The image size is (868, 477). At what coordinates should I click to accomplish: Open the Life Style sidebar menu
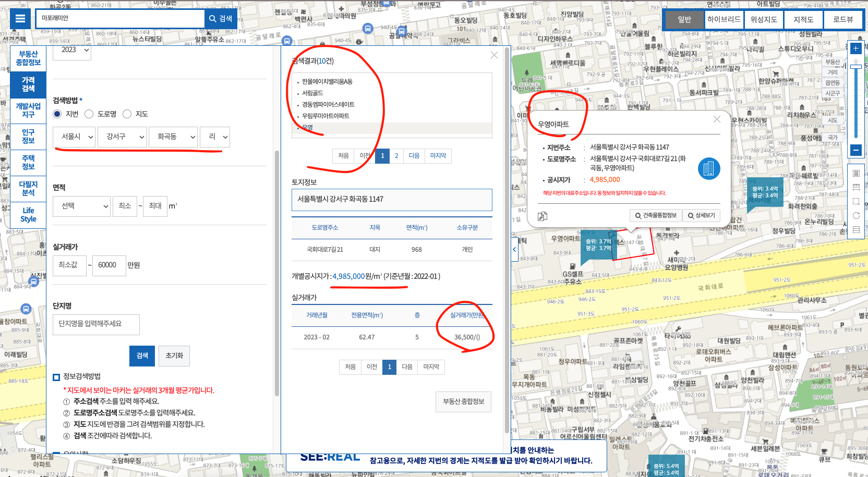(x=28, y=215)
